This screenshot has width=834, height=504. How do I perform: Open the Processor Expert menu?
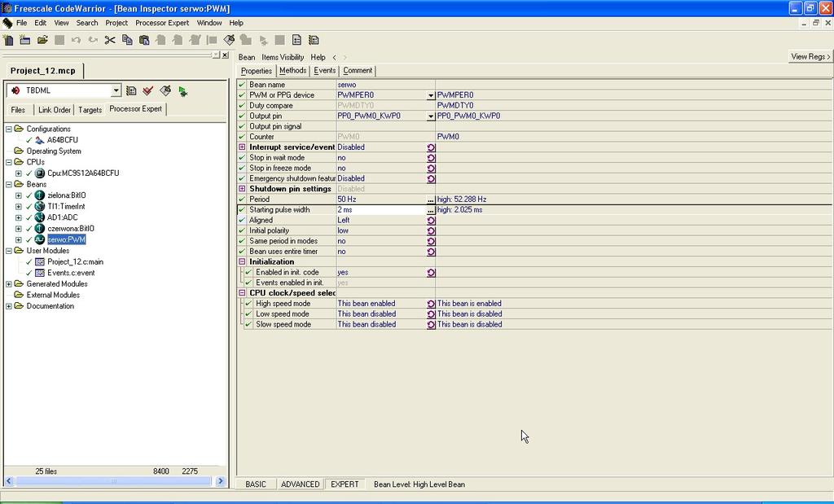pyautogui.click(x=162, y=23)
